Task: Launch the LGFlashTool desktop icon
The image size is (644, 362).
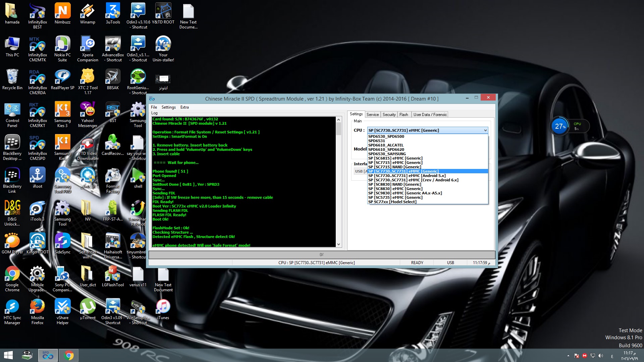Action: [113, 276]
